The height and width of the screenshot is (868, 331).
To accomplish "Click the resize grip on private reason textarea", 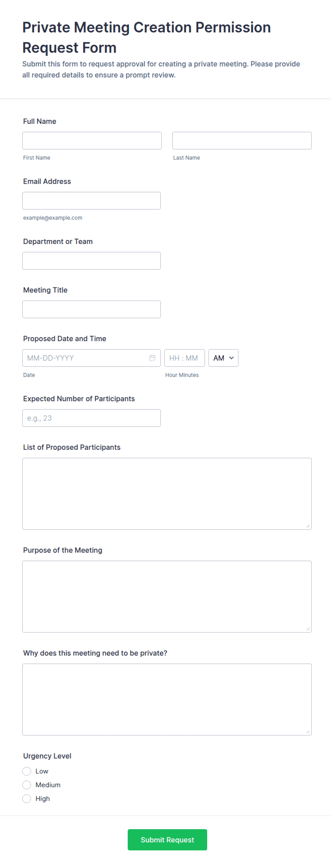I will pyautogui.click(x=308, y=732).
